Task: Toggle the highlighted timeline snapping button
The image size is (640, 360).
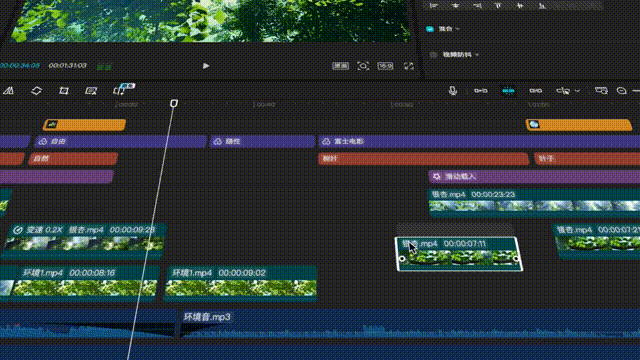Action: [508, 91]
